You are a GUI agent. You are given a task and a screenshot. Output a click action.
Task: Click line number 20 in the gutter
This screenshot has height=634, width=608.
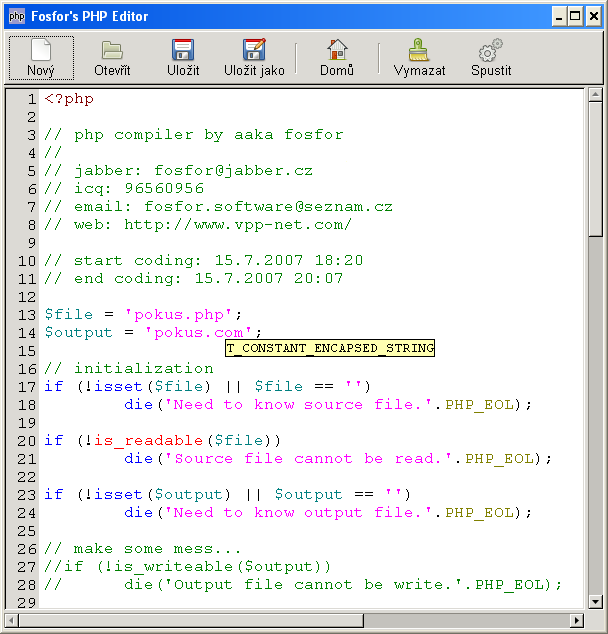(27, 441)
